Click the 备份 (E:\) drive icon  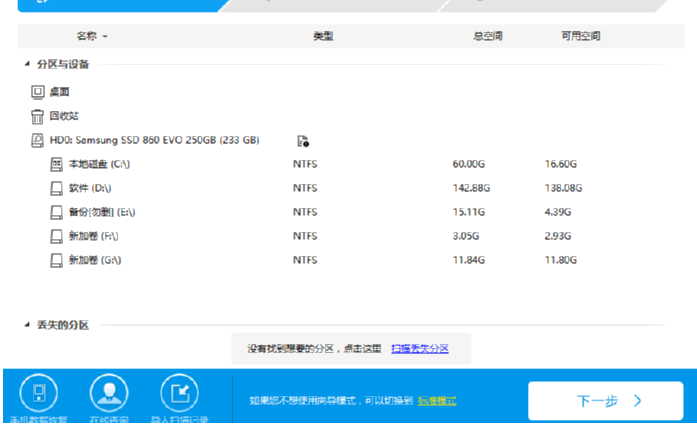point(56,212)
